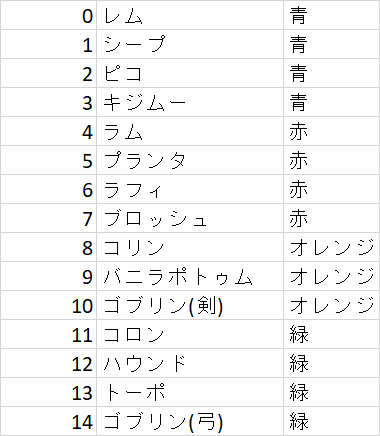Screen dimensions: 380x436
Task: Select the number cell 0
Action: tap(49, 15)
